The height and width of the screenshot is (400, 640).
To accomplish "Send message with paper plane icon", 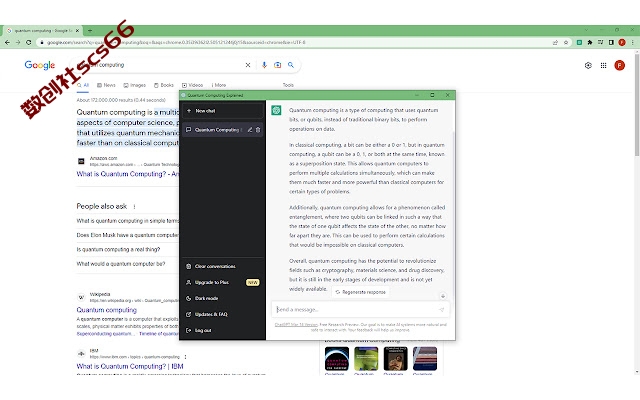I will [442, 309].
